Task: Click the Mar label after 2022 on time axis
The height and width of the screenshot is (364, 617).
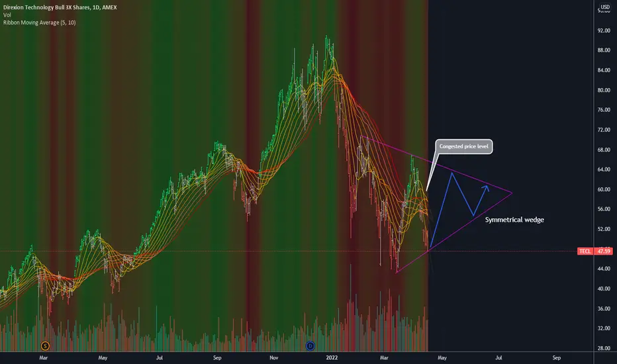Action: click(x=384, y=357)
